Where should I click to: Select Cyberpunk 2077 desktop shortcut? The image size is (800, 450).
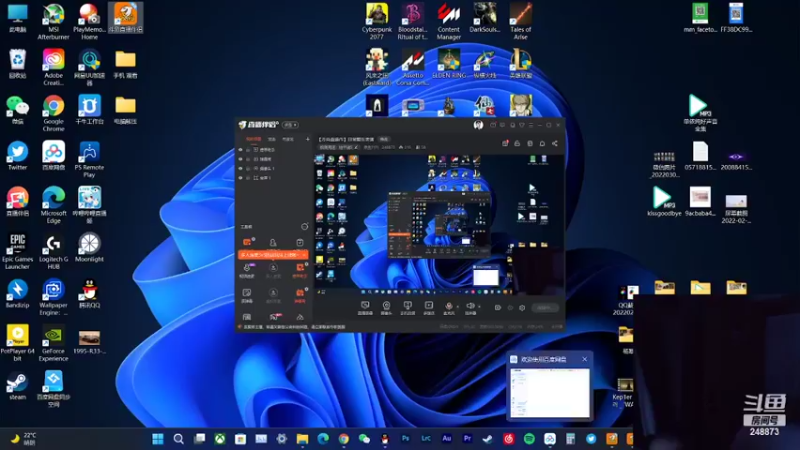(377, 22)
